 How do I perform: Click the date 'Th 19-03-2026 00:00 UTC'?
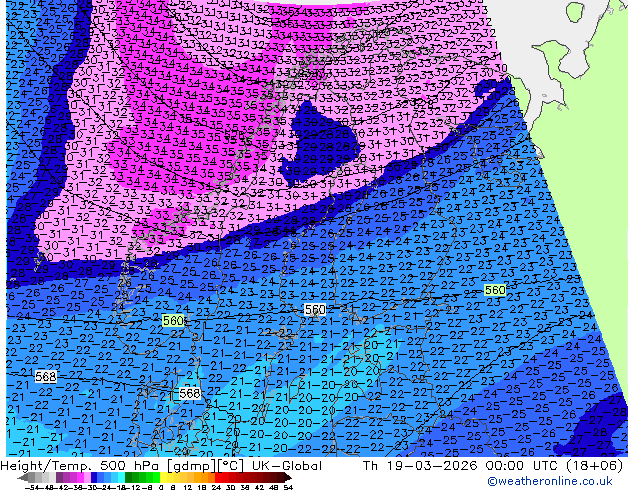point(459,466)
